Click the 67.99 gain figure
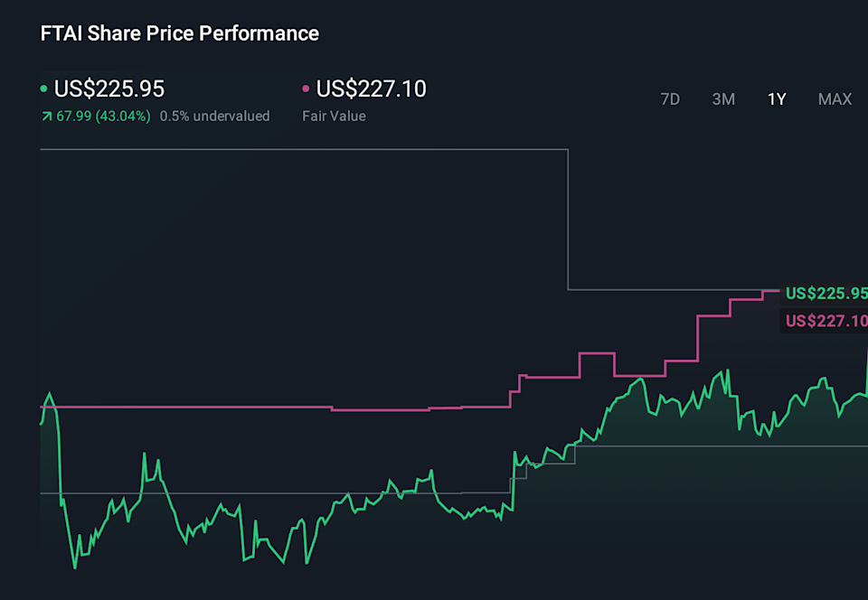The height and width of the screenshot is (600, 868). 75,116
